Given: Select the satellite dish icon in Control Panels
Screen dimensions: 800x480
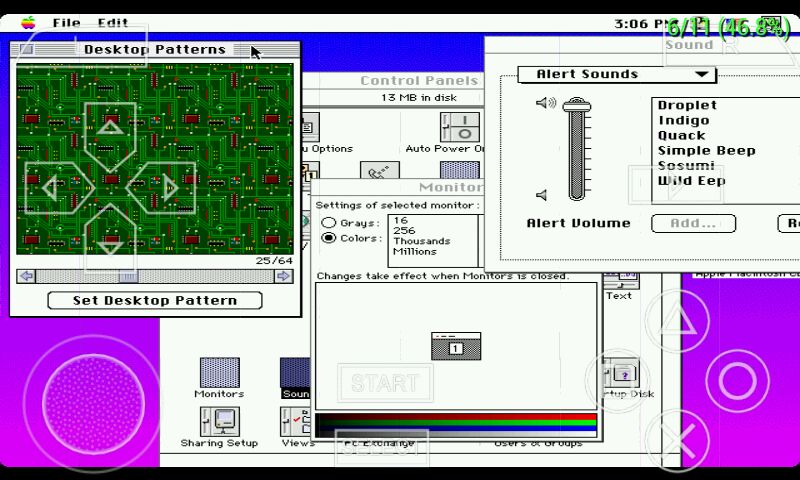Looking at the screenshot, I should click(380, 171).
